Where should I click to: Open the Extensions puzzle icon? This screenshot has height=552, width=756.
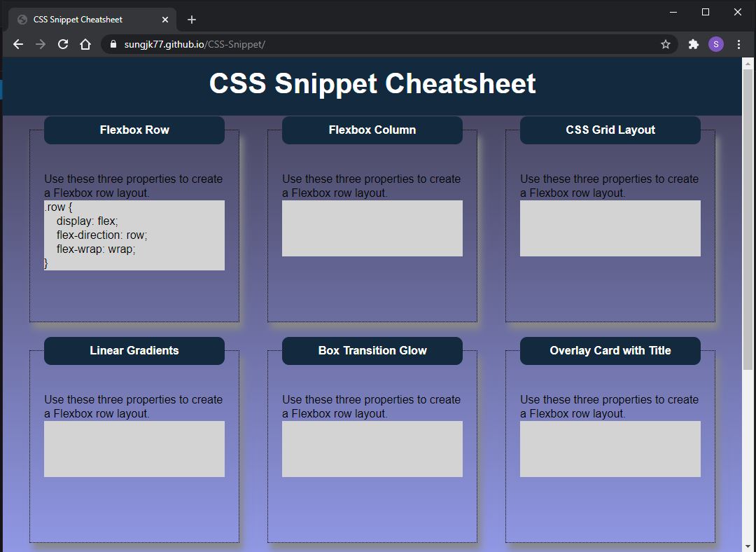[x=693, y=44]
